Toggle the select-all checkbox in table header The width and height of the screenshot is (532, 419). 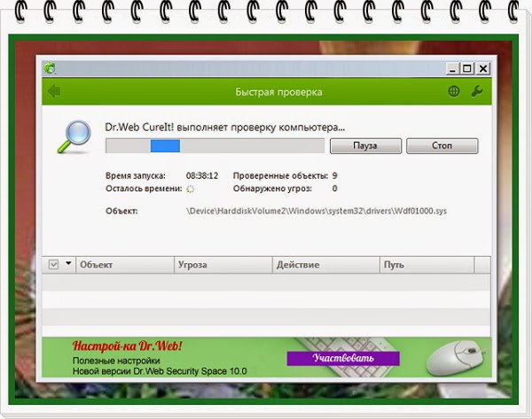[x=53, y=264]
